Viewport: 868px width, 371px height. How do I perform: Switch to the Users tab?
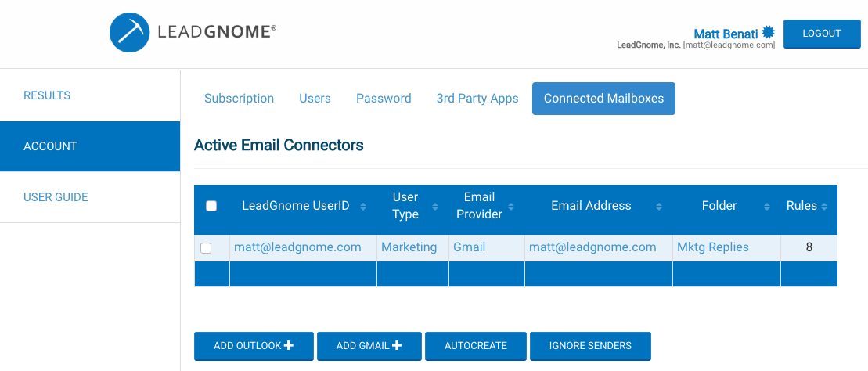click(315, 99)
